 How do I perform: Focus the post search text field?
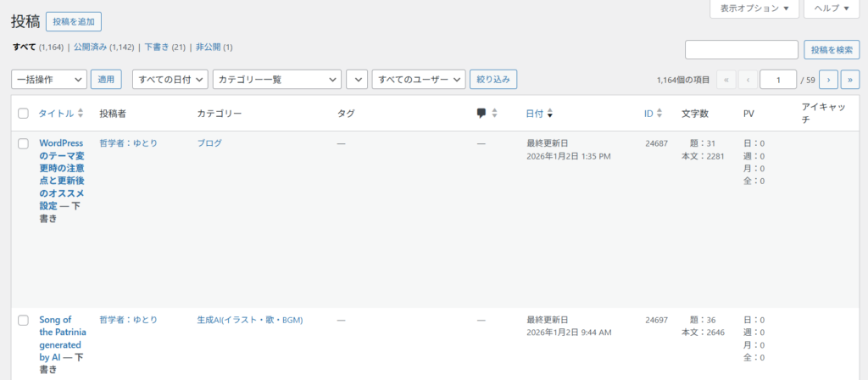click(x=741, y=49)
